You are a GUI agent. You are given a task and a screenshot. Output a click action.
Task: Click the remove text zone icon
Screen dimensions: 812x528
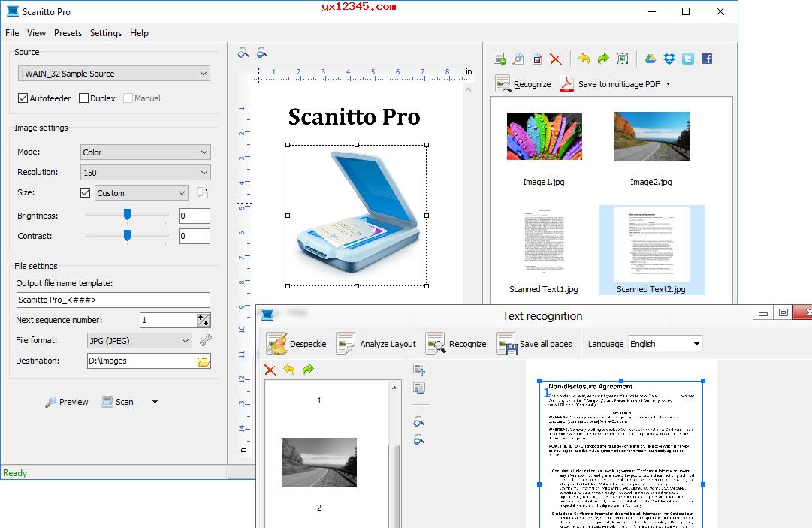[419, 388]
